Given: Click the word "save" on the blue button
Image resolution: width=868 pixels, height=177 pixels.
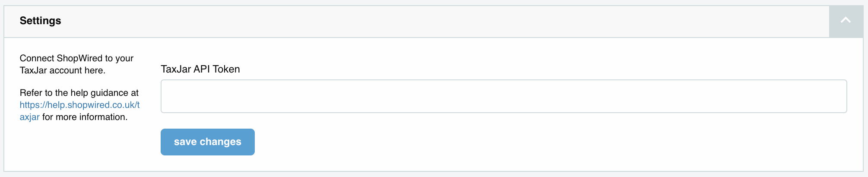Looking at the screenshot, I should 185,142.
